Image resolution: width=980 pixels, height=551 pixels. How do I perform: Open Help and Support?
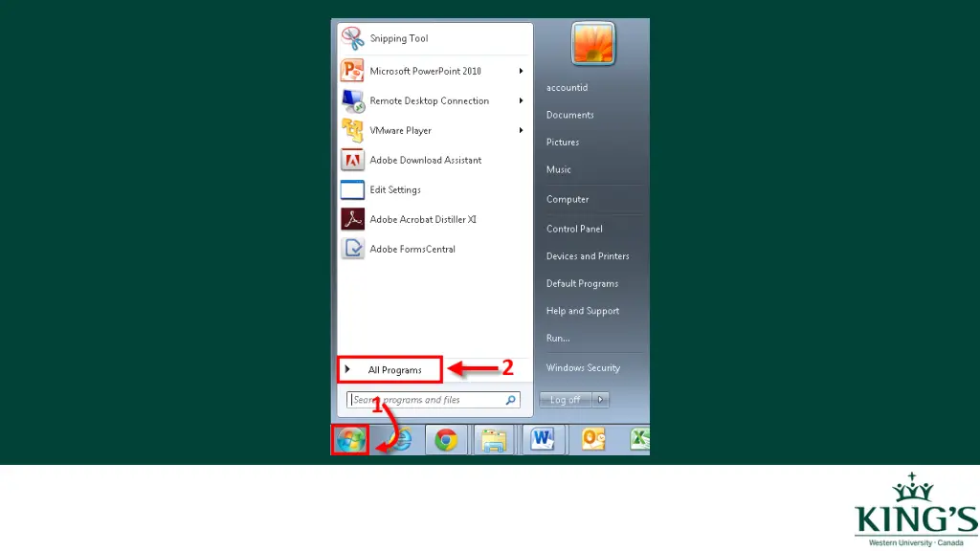583,311
